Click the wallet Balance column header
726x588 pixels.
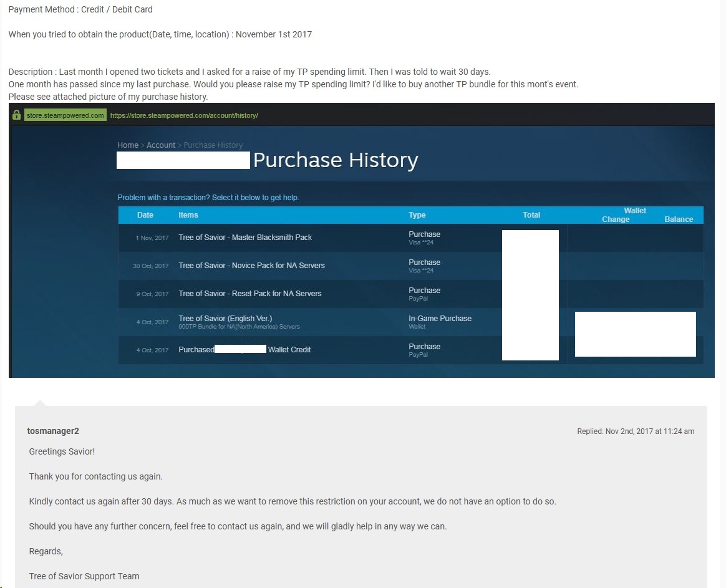[x=679, y=219]
